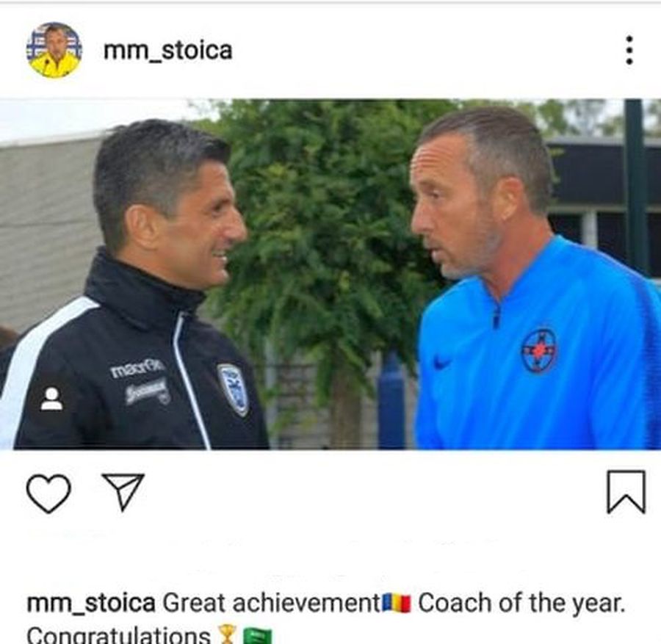This screenshot has height=644, width=661.
Task: Select the "Coach of the year" caption text
Action: tap(521, 603)
